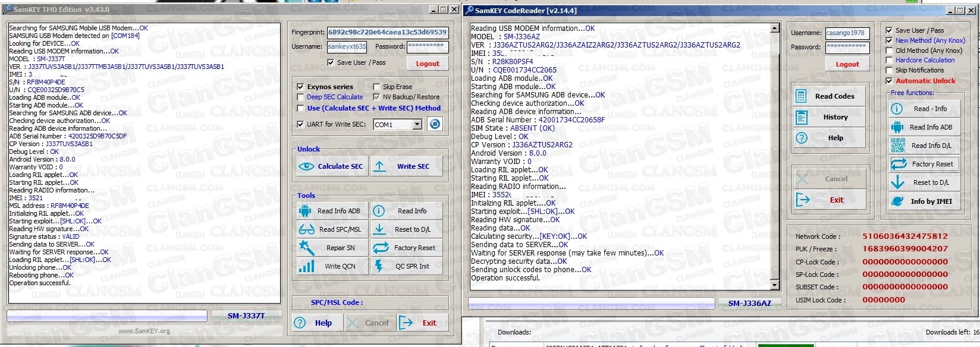The height and width of the screenshot is (347, 980).
Task: Click Exit in CodeReader window
Action: (x=830, y=200)
